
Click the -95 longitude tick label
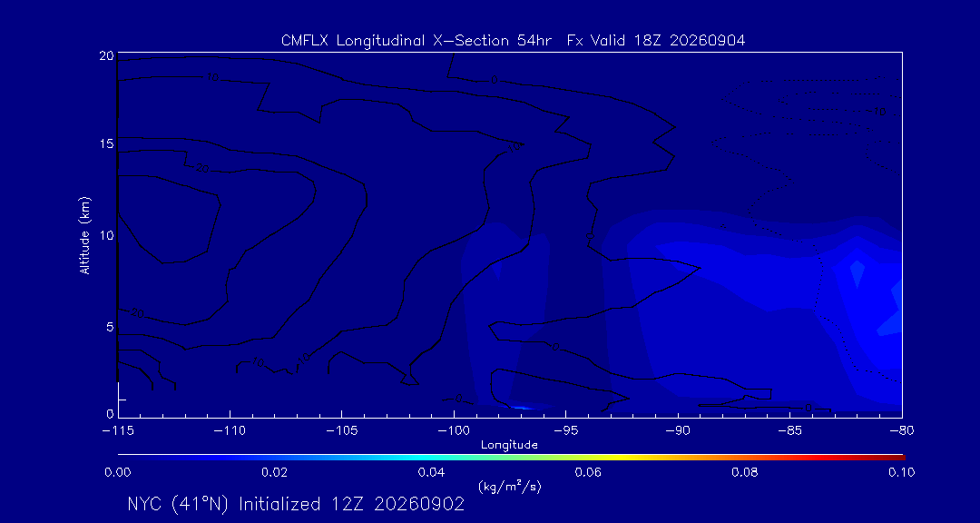click(x=565, y=431)
